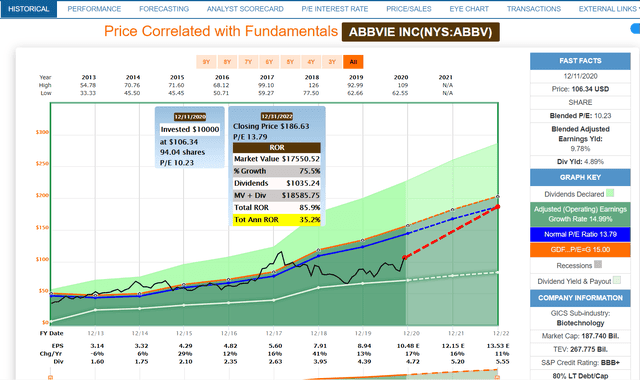The width and height of the screenshot is (640, 380).
Task: Open the Historical tab
Action: [x=29, y=9]
